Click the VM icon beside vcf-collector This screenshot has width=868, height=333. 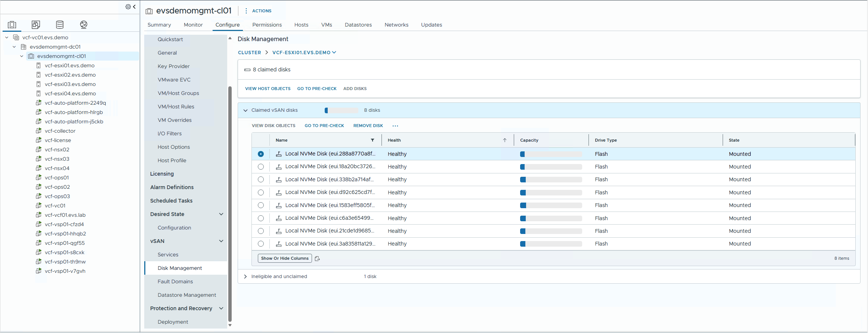tap(38, 131)
